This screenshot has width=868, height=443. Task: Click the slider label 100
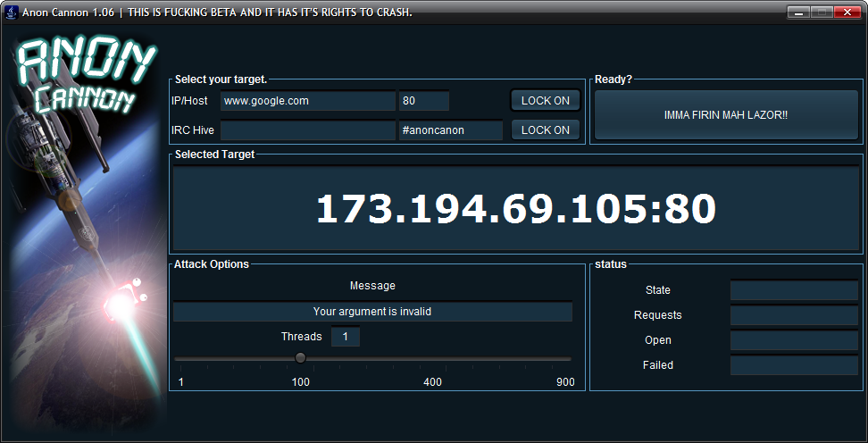301,382
